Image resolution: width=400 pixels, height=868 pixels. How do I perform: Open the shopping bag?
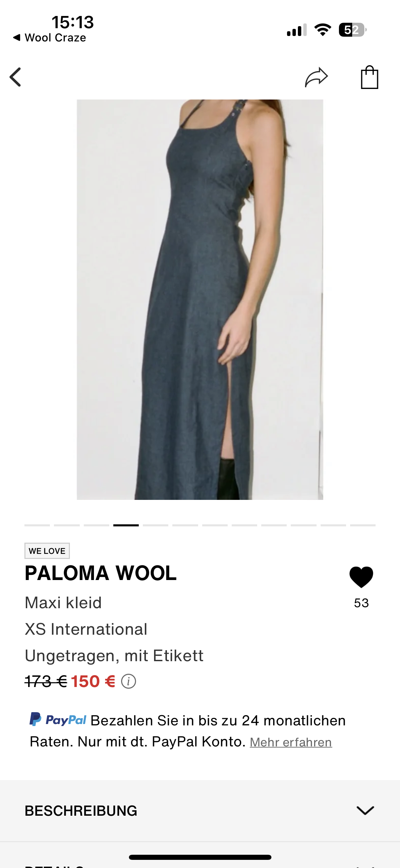[369, 77]
